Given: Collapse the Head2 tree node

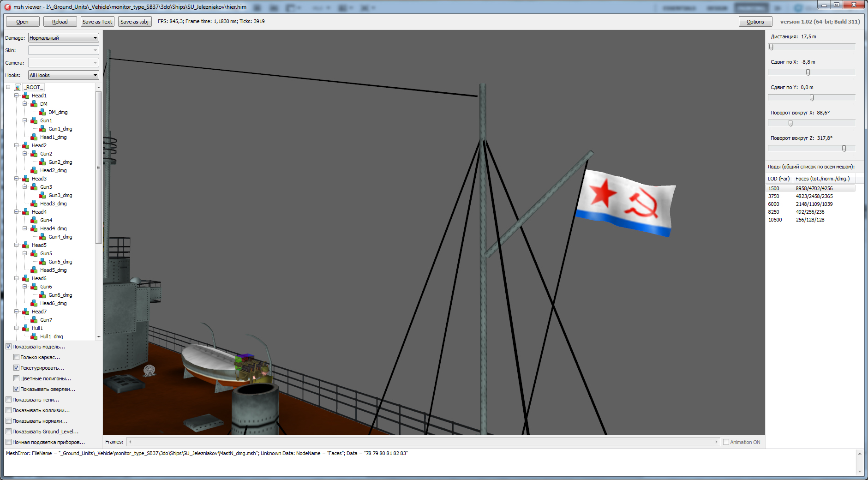Looking at the screenshot, I should (x=17, y=145).
